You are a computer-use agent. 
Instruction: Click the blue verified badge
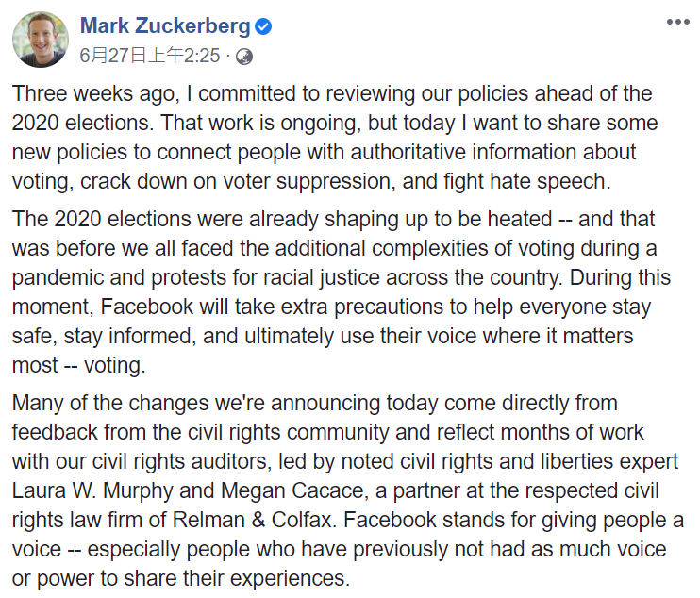click(263, 26)
